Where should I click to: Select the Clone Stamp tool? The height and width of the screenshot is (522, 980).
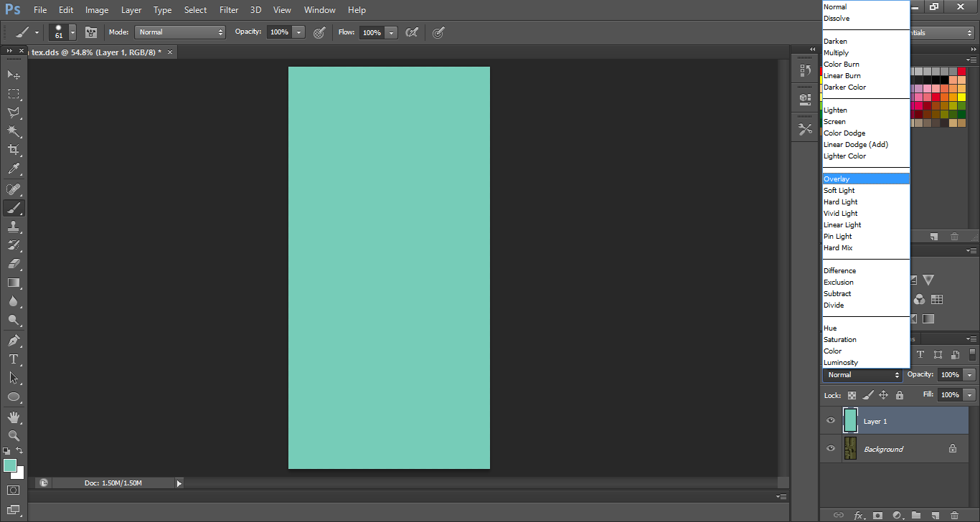click(x=14, y=227)
